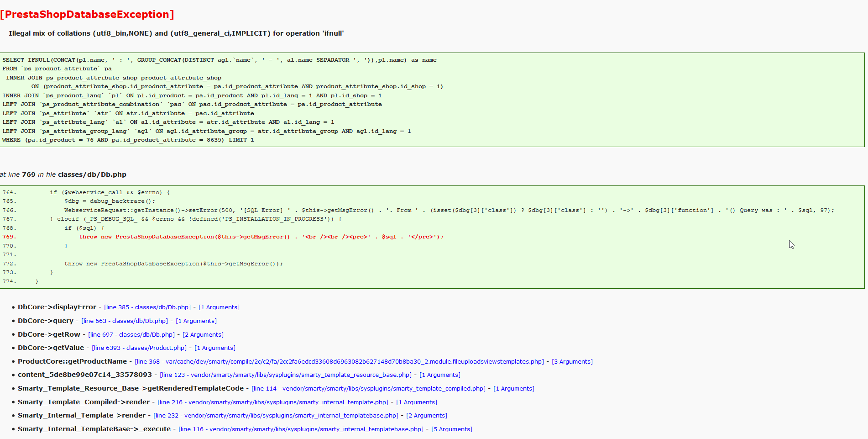Click the 'Smarty_Internal_Template->render' function name
The width and height of the screenshot is (868, 439).
(82, 416)
